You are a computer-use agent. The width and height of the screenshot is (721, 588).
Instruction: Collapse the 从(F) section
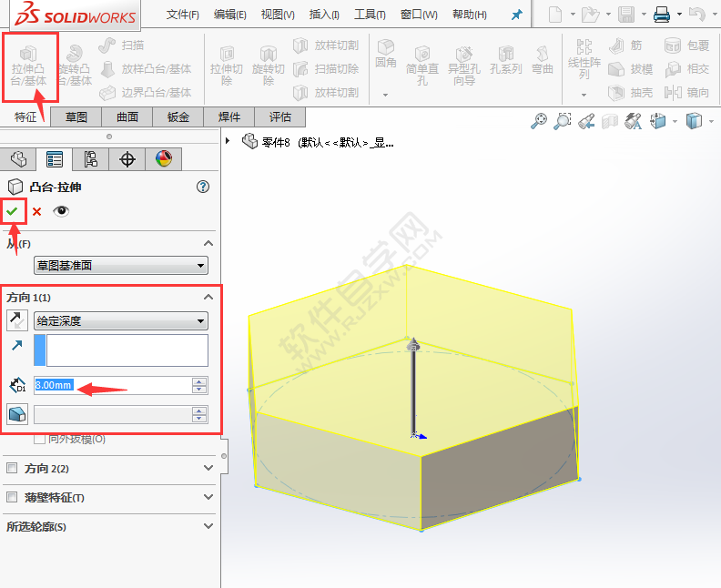click(208, 243)
